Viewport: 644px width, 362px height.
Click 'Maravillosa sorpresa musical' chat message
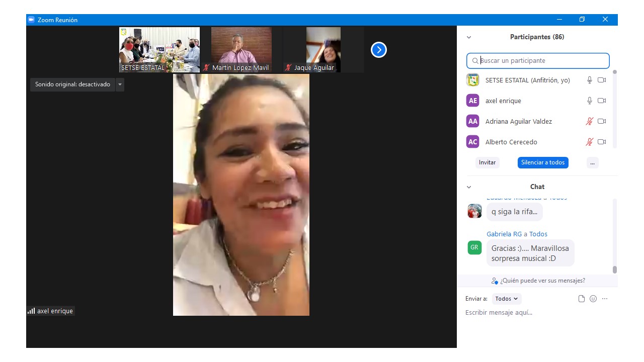pyautogui.click(x=530, y=253)
